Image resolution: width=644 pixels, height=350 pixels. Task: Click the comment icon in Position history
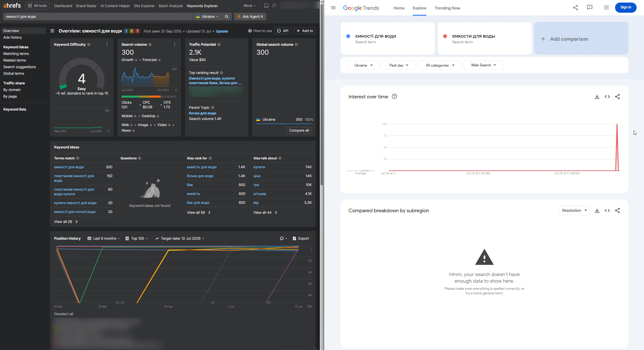pos(283,238)
